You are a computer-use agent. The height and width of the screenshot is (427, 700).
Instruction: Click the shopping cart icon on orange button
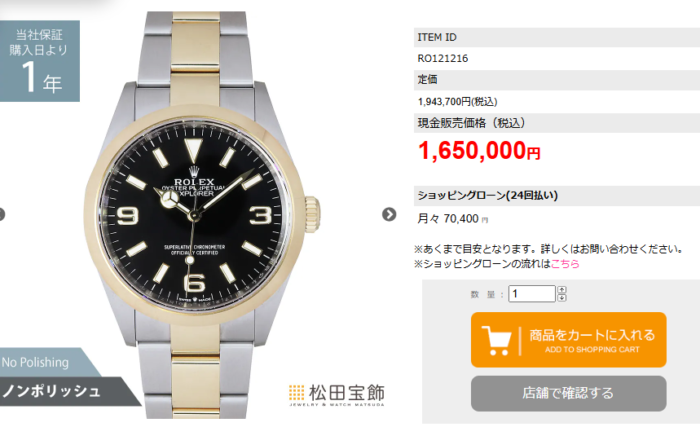coord(496,340)
